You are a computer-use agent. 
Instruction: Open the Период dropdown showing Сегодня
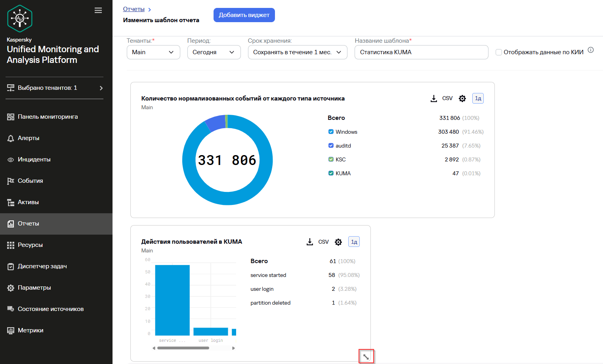[214, 52]
